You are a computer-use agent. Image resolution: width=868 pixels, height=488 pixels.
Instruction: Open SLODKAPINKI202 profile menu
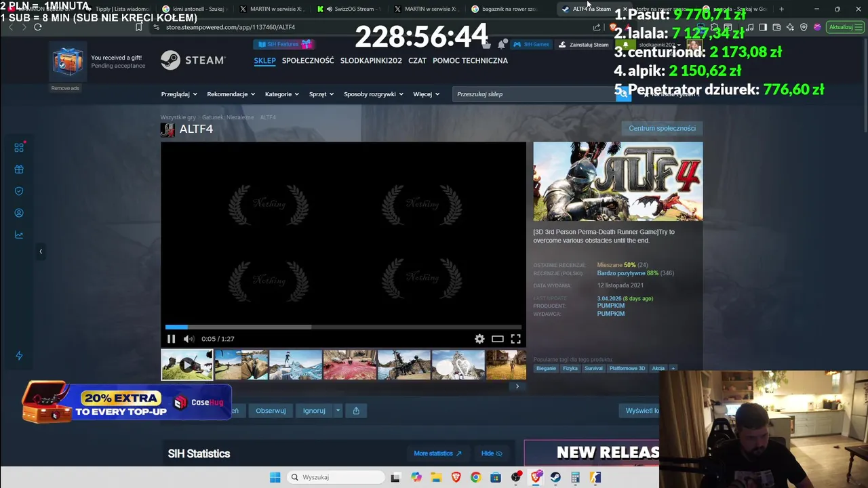pyautogui.click(x=371, y=60)
